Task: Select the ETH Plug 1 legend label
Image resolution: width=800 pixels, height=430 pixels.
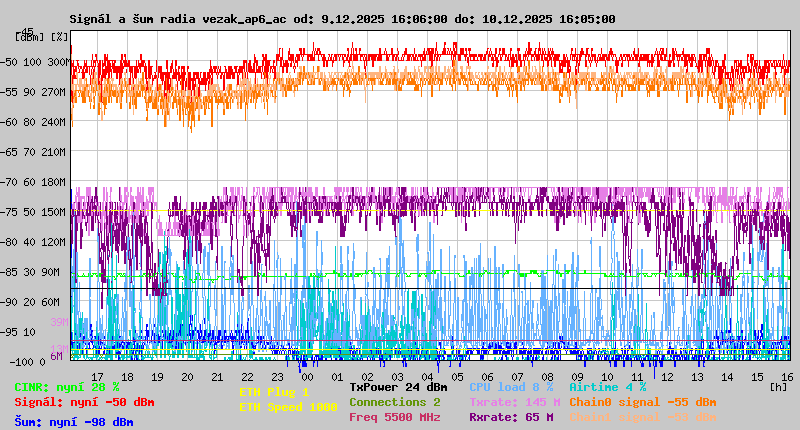Action: [x=274, y=393]
